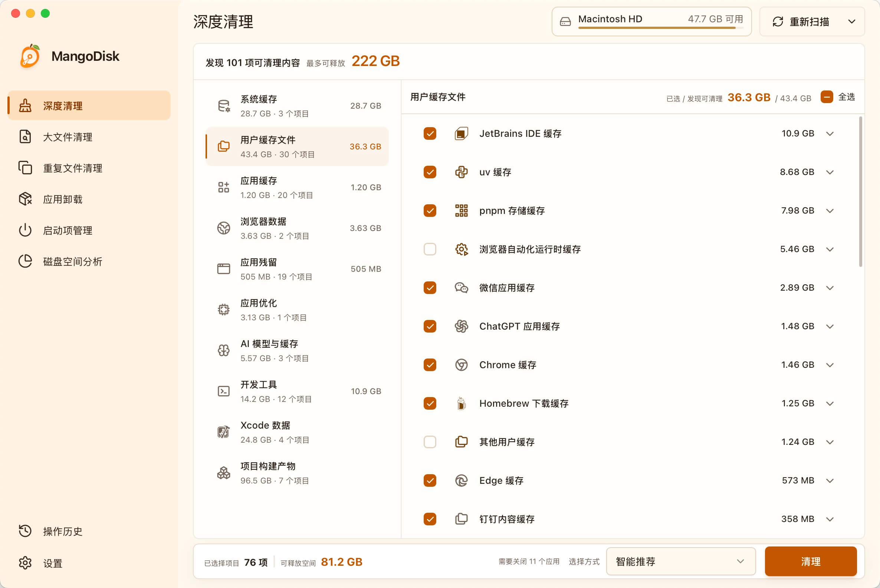
Task: Click the ChatGPT 应用缓存 logo icon
Action: (x=461, y=326)
